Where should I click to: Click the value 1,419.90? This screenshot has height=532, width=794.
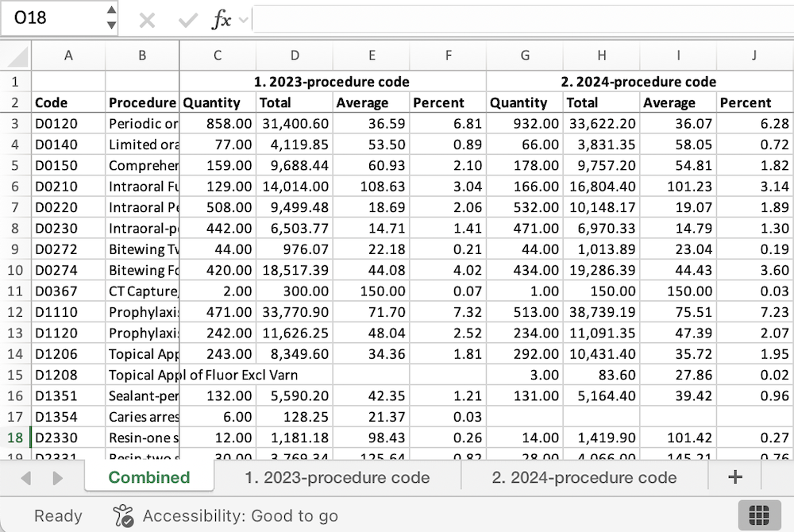[x=602, y=438]
